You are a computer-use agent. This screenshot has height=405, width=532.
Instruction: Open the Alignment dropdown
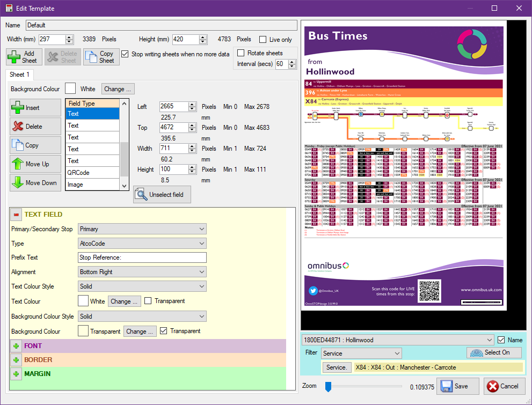click(x=142, y=272)
